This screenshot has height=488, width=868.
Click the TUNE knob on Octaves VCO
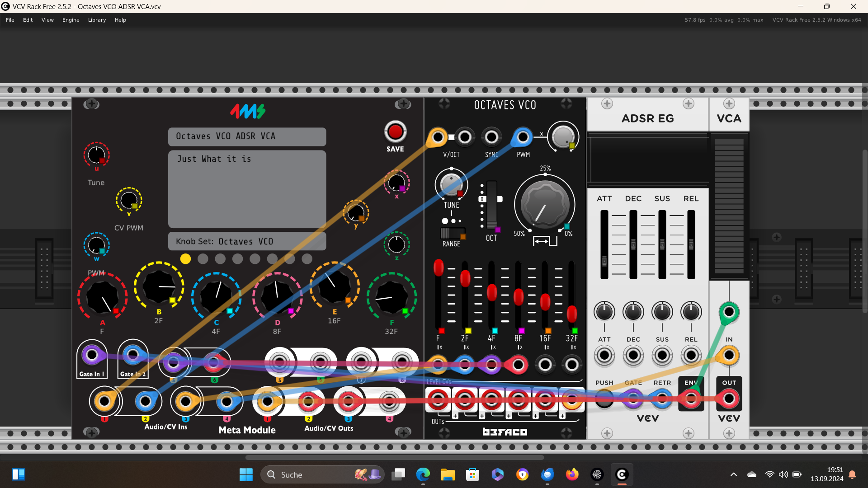tap(451, 184)
